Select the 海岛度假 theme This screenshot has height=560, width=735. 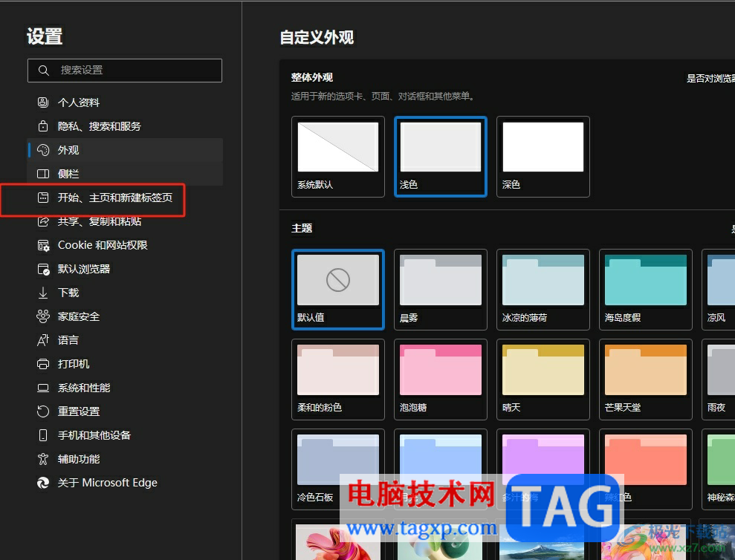(646, 290)
